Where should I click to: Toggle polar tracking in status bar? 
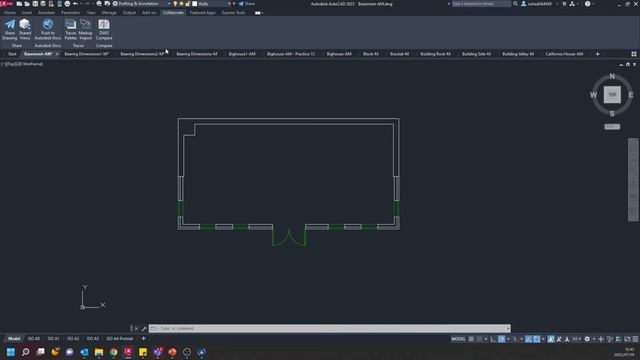click(502, 339)
